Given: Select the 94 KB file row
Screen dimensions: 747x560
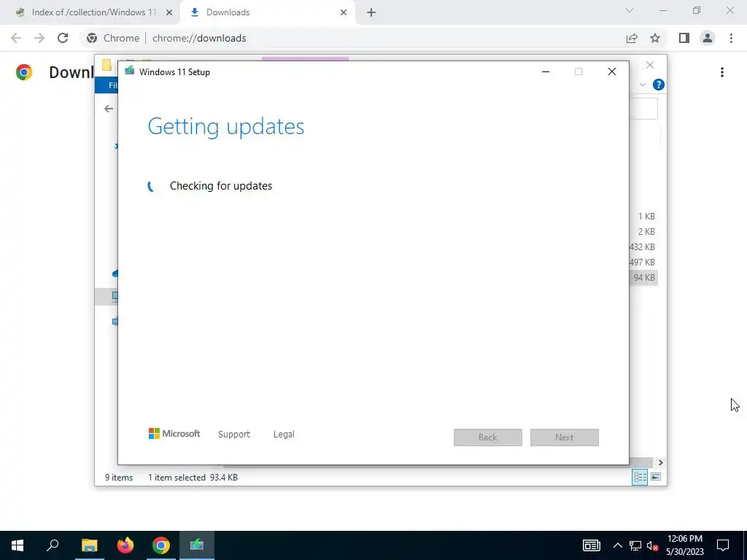Looking at the screenshot, I should coord(644,278).
